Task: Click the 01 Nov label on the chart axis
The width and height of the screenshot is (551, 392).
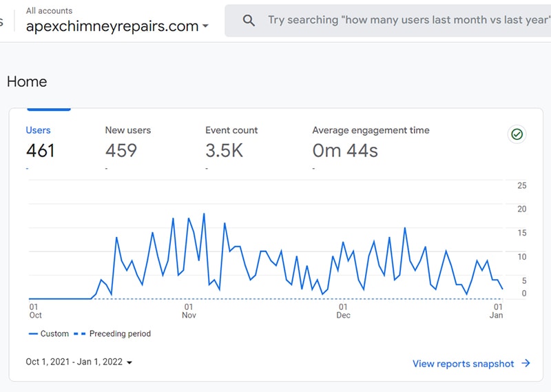Action: point(189,311)
